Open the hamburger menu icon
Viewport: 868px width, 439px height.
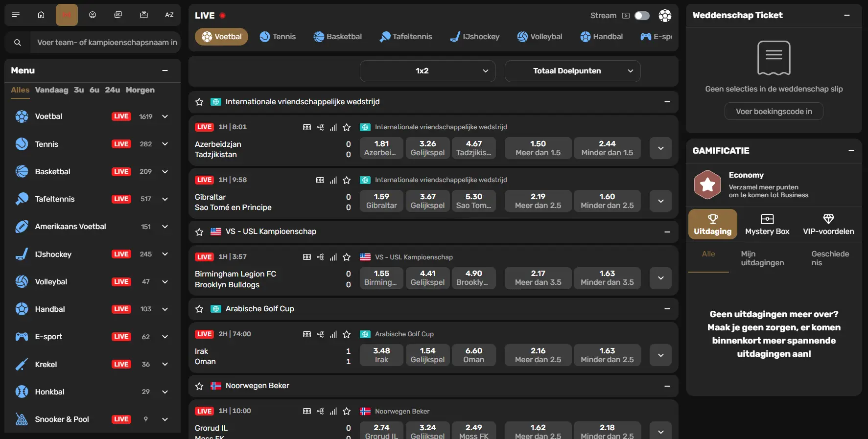tap(16, 15)
